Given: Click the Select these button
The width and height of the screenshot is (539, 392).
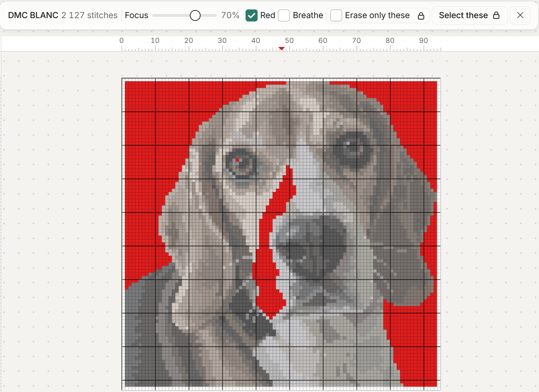Looking at the screenshot, I should [x=469, y=15].
